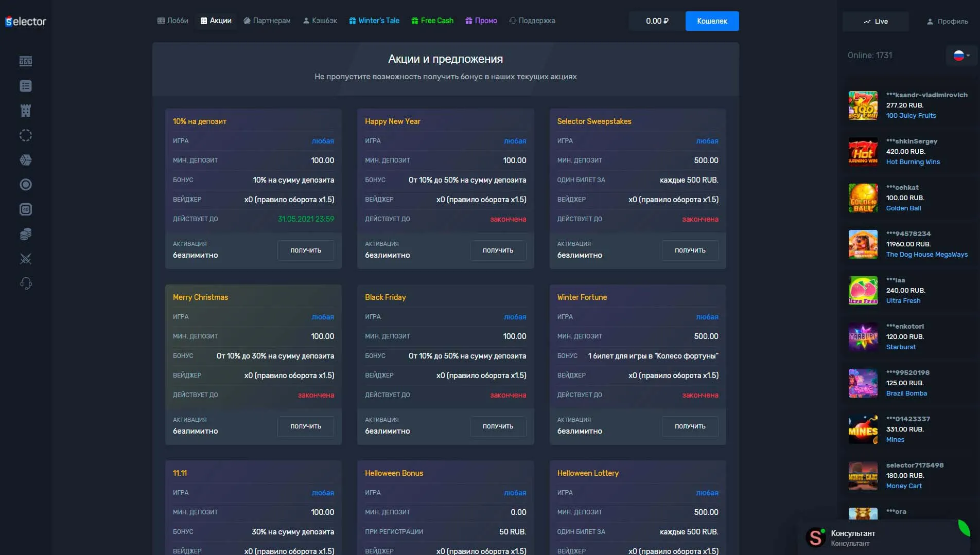Follow the Starburst link
This screenshot has width=980, height=555.
pos(901,347)
